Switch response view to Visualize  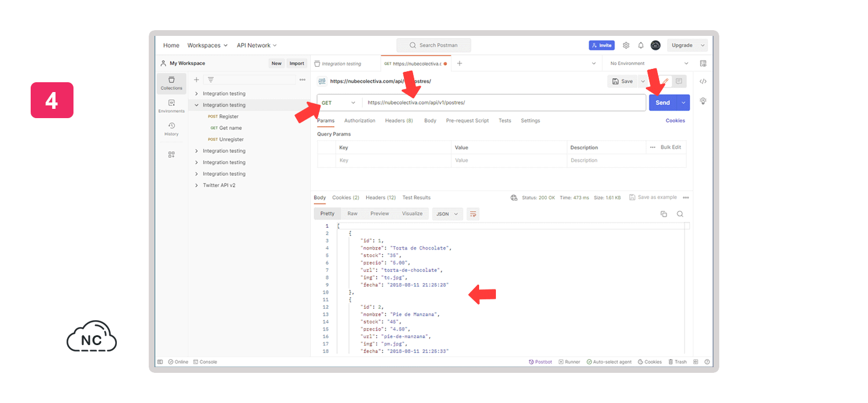pyautogui.click(x=412, y=214)
